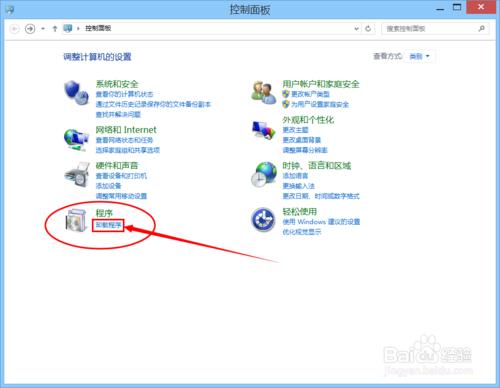The image size is (500, 388).
Task: Open the Ease of Access icon
Action: (x=263, y=219)
